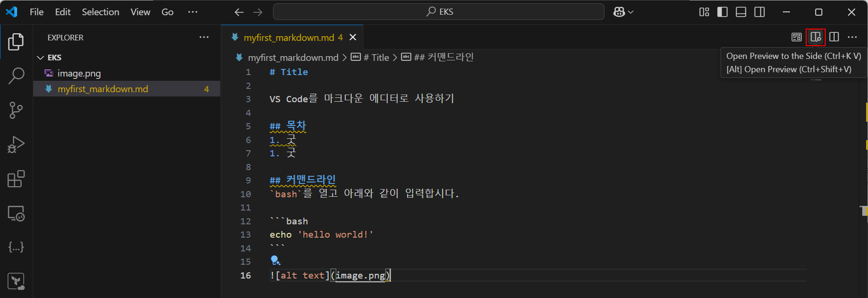This screenshot has height=298, width=868.
Task: Customize layout icon in title bar
Action: pos(704,12)
